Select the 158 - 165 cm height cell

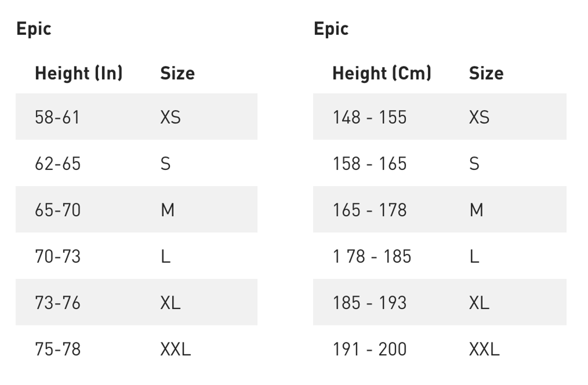(x=370, y=163)
